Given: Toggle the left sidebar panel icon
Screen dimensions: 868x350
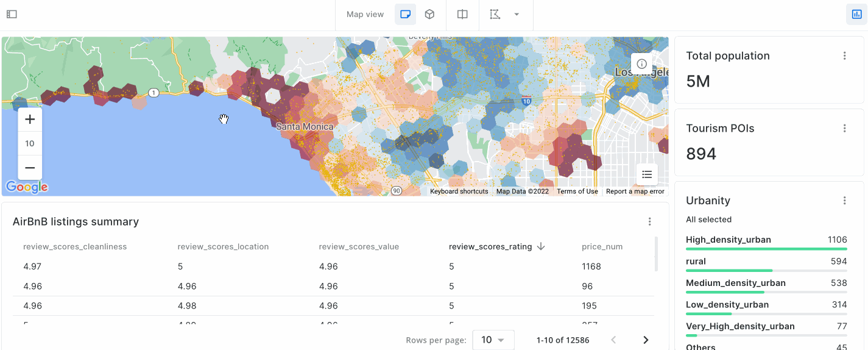Looking at the screenshot, I should pyautogui.click(x=12, y=14).
